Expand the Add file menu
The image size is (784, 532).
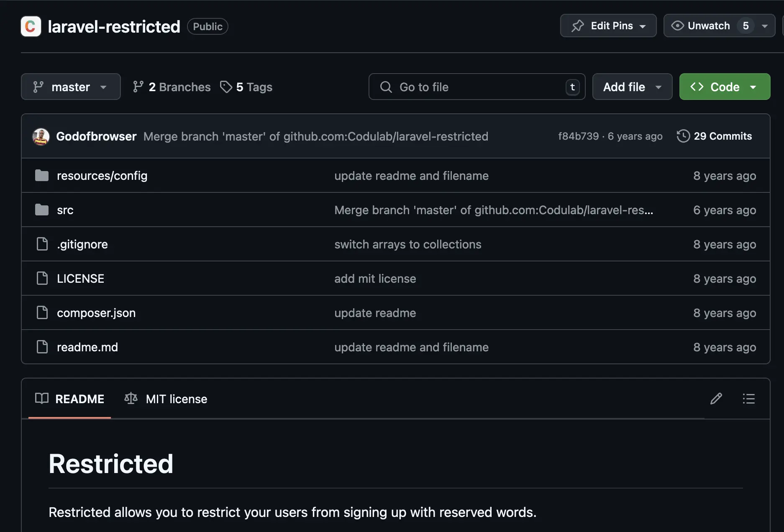632,87
